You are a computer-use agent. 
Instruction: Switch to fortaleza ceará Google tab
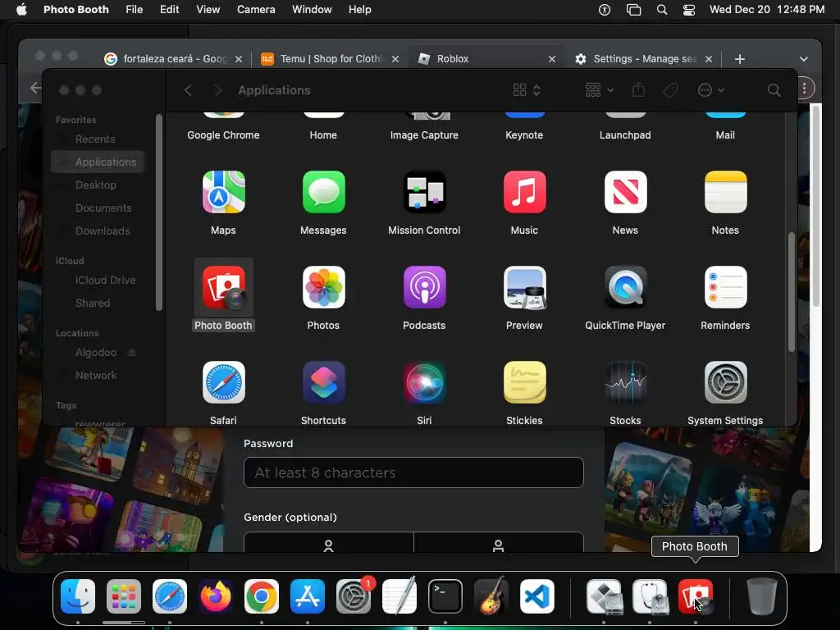[174, 59]
